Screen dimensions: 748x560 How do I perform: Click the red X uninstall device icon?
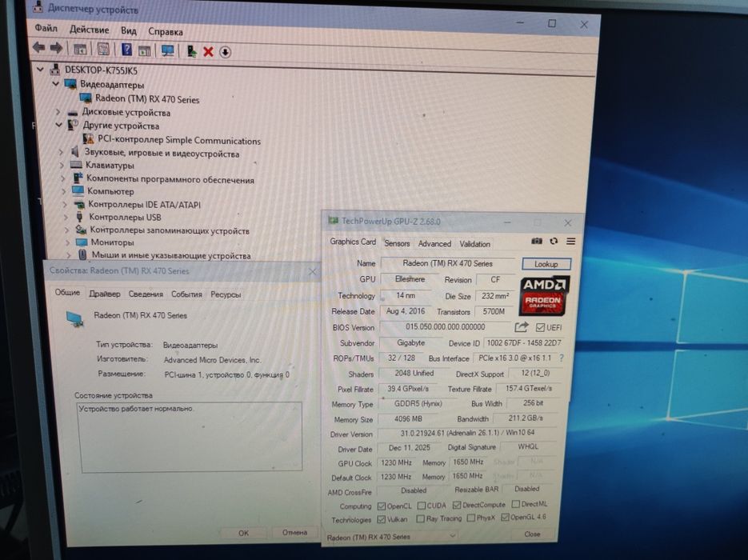(x=208, y=51)
